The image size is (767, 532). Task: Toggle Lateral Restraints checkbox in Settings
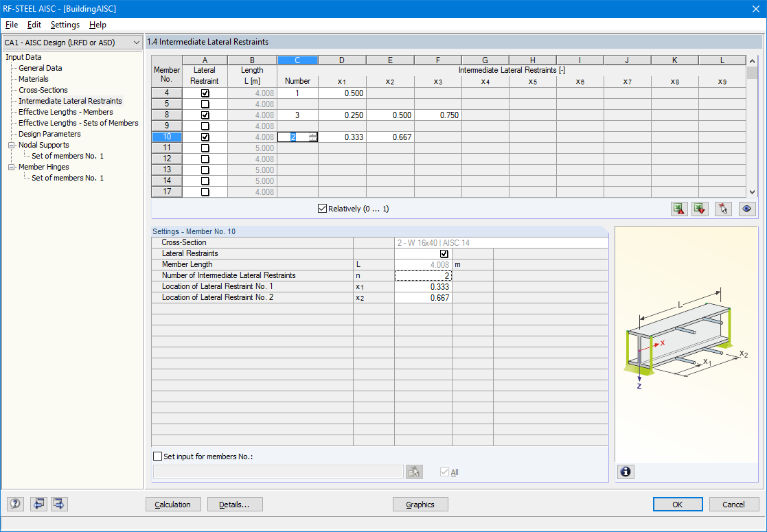[444, 254]
